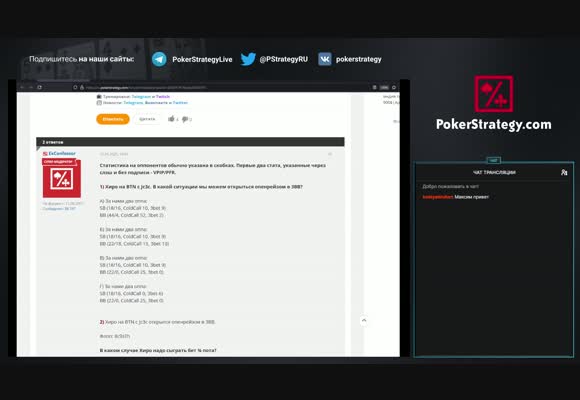Click the thumbs-down dislike icon
580x400 pixels.
[185, 119]
